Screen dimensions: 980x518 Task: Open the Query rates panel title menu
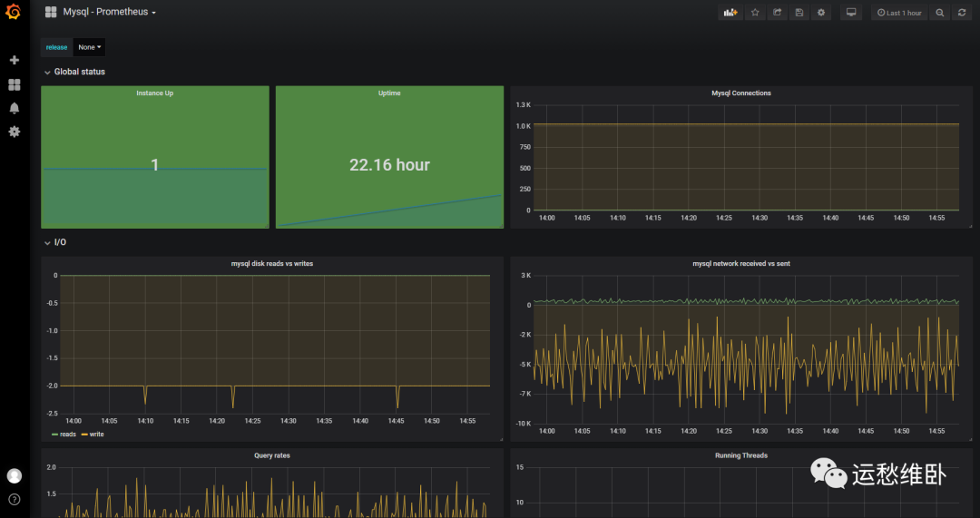point(272,455)
